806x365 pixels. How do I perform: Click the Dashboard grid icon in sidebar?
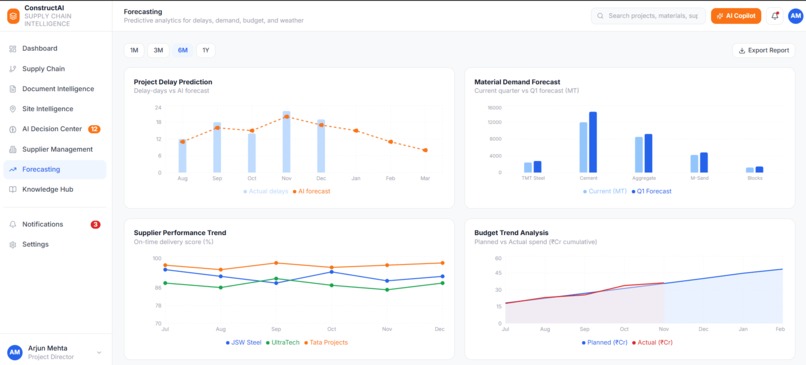pos(13,49)
